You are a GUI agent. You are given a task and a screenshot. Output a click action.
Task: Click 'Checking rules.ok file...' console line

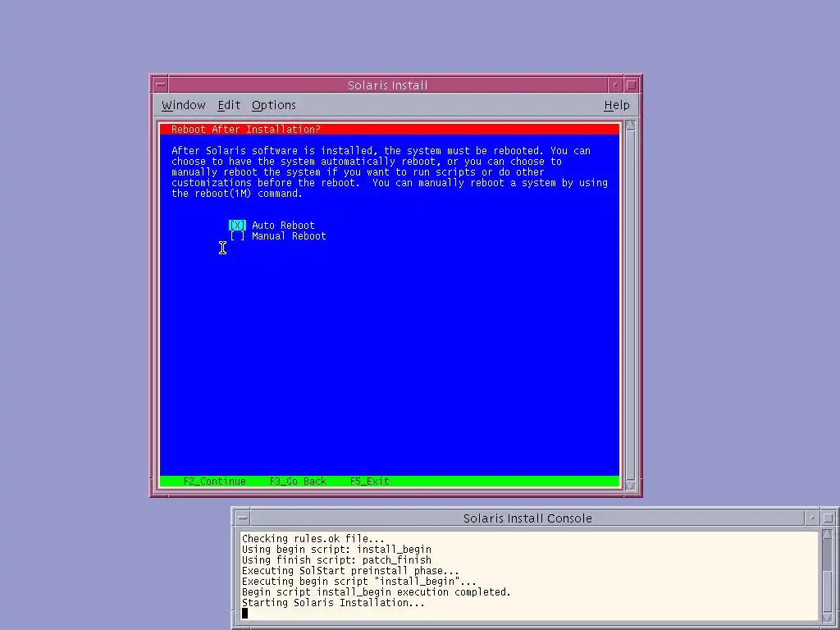[x=313, y=538]
